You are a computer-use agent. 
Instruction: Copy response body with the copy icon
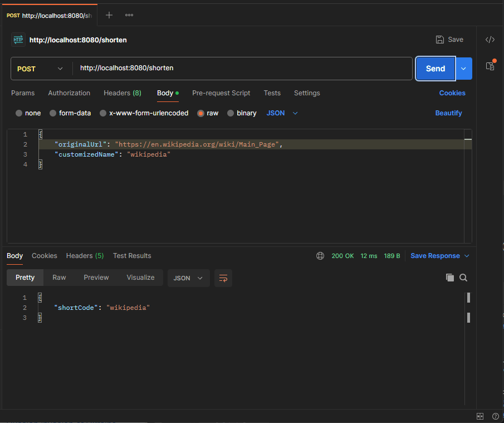(x=450, y=278)
